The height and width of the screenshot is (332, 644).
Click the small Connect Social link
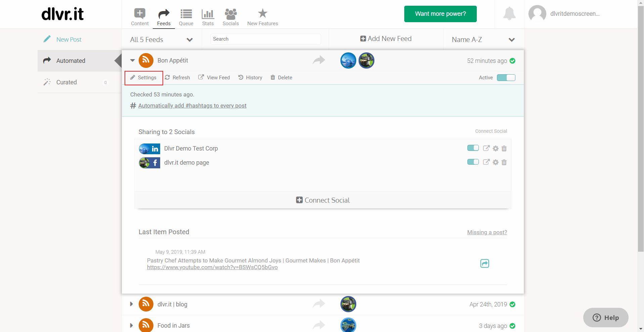point(491,131)
